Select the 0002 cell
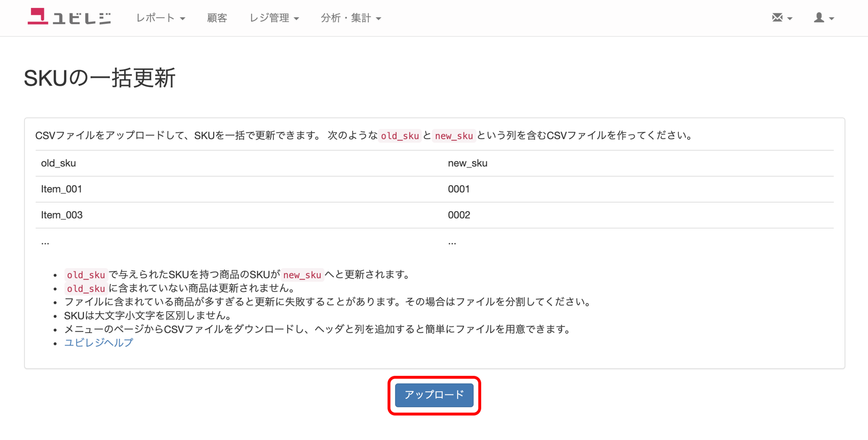 (459, 215)
